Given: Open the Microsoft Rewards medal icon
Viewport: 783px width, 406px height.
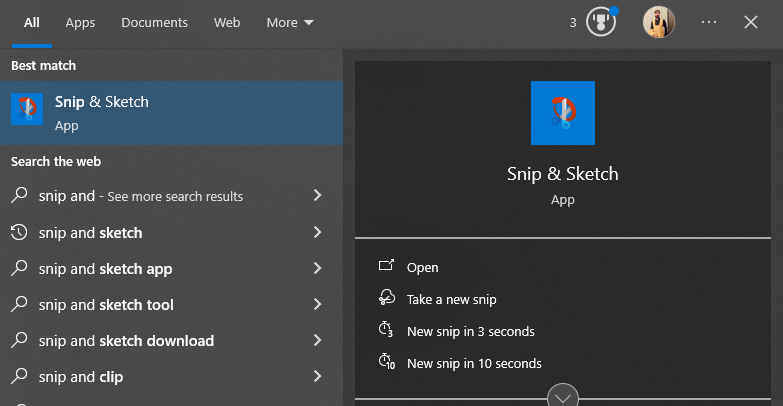Looking at the screenshot, I should [x=601, y=22].
